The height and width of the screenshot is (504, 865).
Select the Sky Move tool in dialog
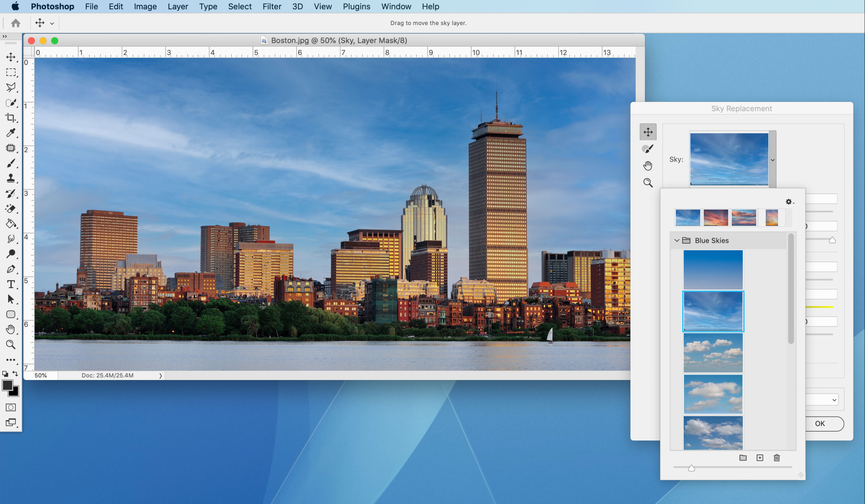coord(648,132)
